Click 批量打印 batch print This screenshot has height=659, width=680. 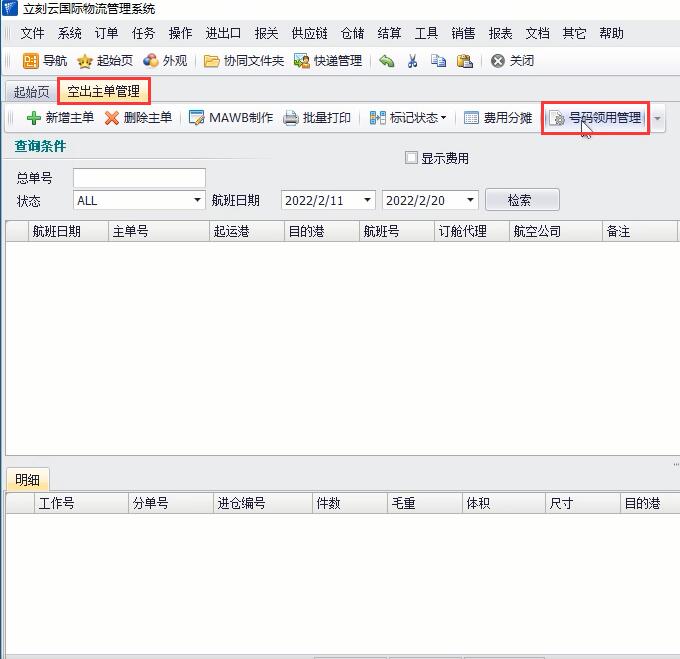[x=317, y=118]
